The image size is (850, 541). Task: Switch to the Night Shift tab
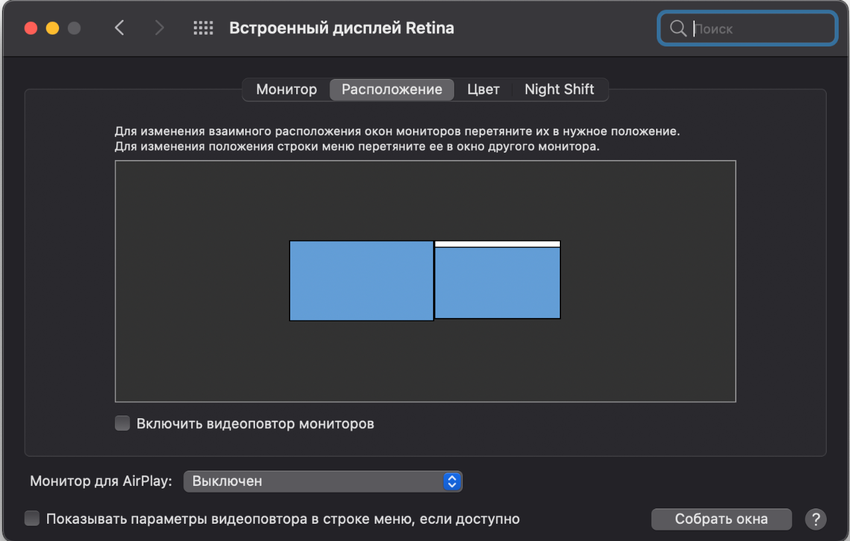point(559,89)
